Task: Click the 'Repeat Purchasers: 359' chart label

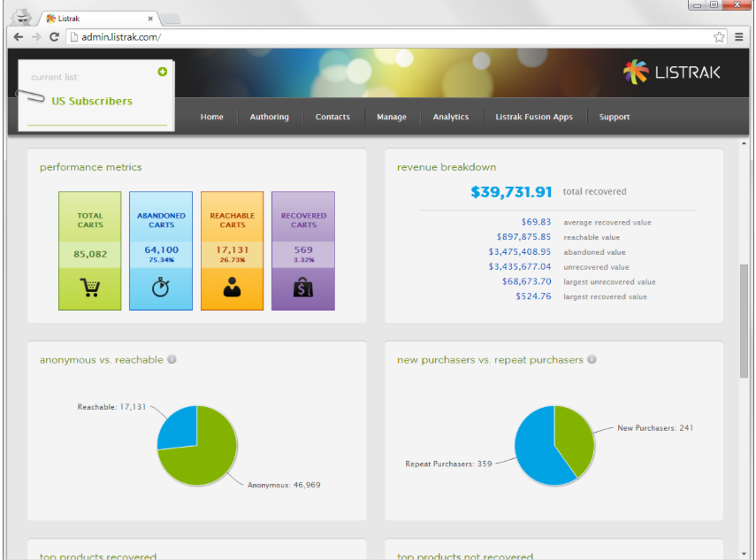Action: [448, 464]
